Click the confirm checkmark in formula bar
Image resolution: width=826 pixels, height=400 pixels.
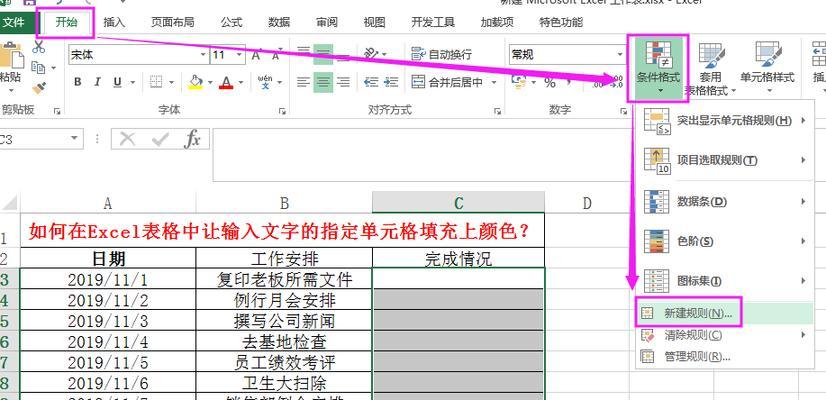(160, 139)
